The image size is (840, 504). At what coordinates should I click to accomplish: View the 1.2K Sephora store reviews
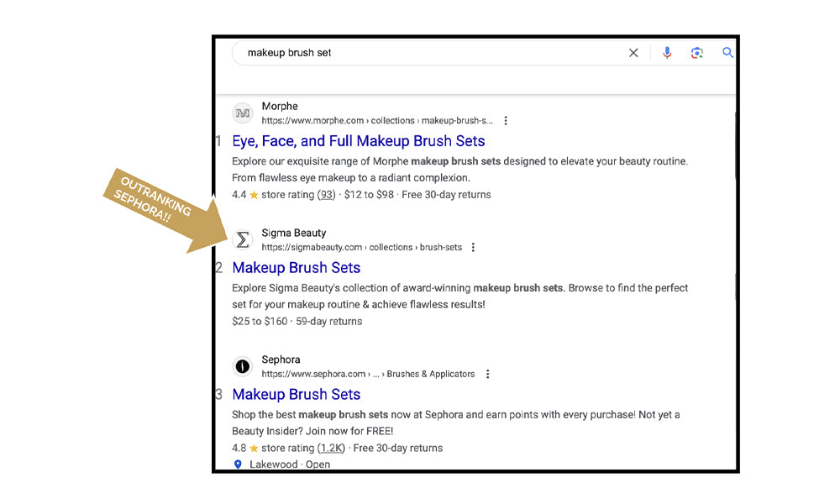point(332,448)
